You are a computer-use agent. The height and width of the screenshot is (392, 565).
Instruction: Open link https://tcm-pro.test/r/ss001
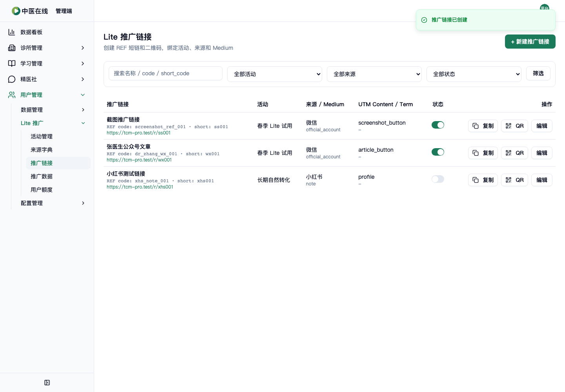point(139,133)
